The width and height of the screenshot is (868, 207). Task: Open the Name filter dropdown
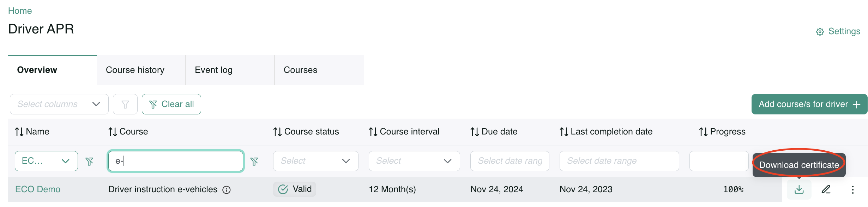click(46, 161)
